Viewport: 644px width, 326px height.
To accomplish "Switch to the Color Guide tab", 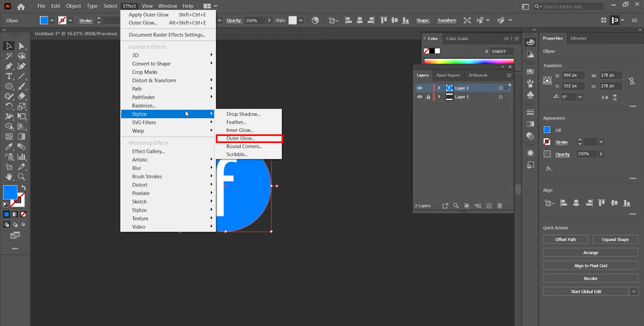I will point(457,38).
